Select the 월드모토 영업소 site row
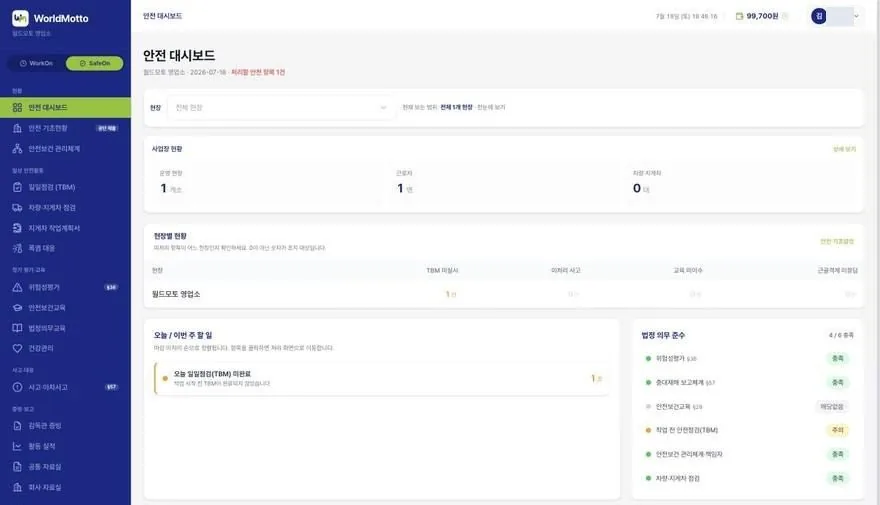Viewport: 880px width, 505px height. (503, 294)
